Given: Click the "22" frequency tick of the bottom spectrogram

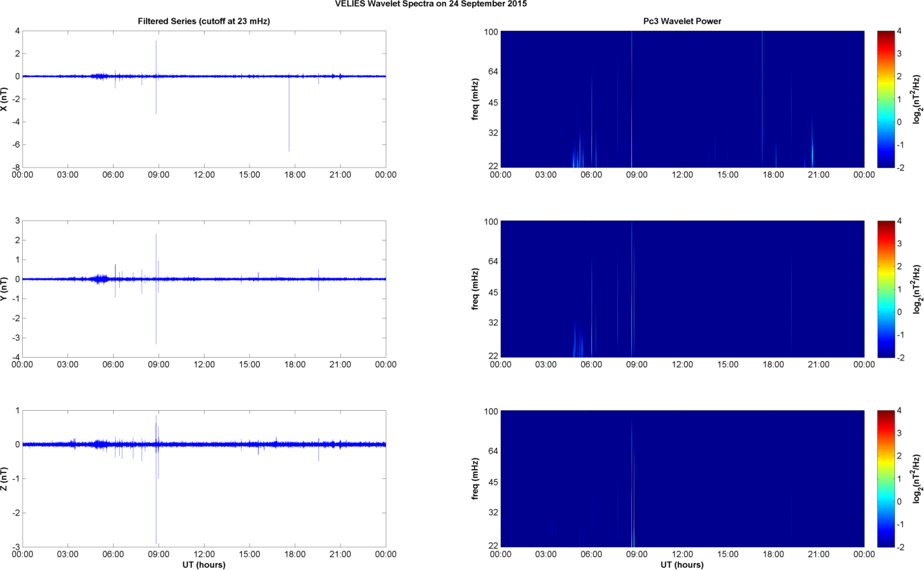Looking at the screenshot, I should click(x=492, y=546).
